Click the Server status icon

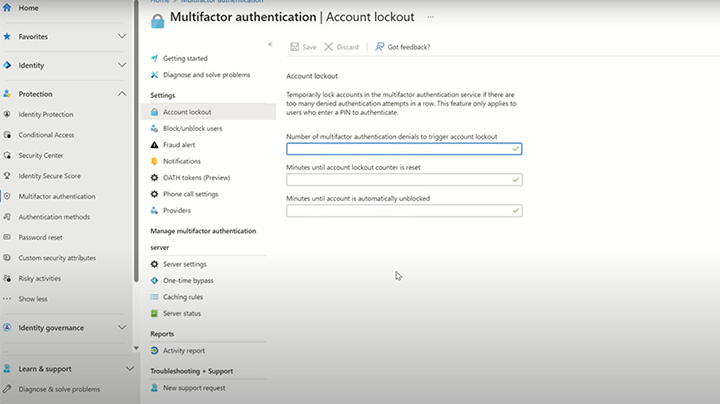pyautogui.click(x=154, y=313)
